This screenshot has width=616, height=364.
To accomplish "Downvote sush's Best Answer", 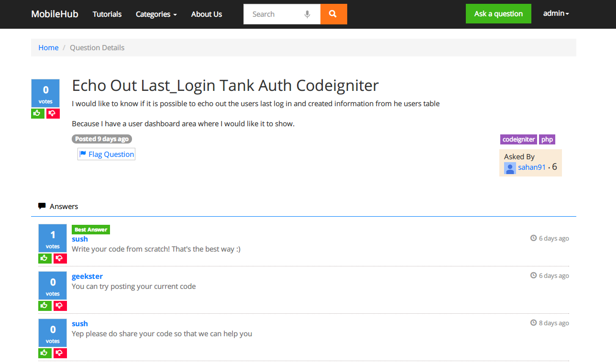I will 60,258.
